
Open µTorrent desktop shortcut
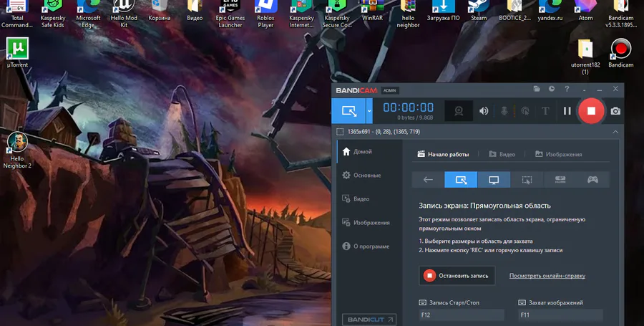(x=17, y=52)
